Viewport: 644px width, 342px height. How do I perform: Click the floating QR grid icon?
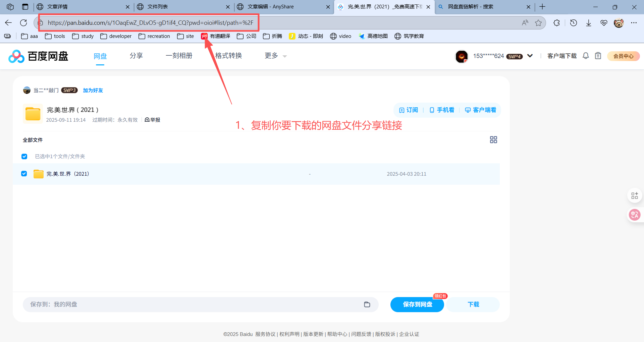[x=634, y=195]
